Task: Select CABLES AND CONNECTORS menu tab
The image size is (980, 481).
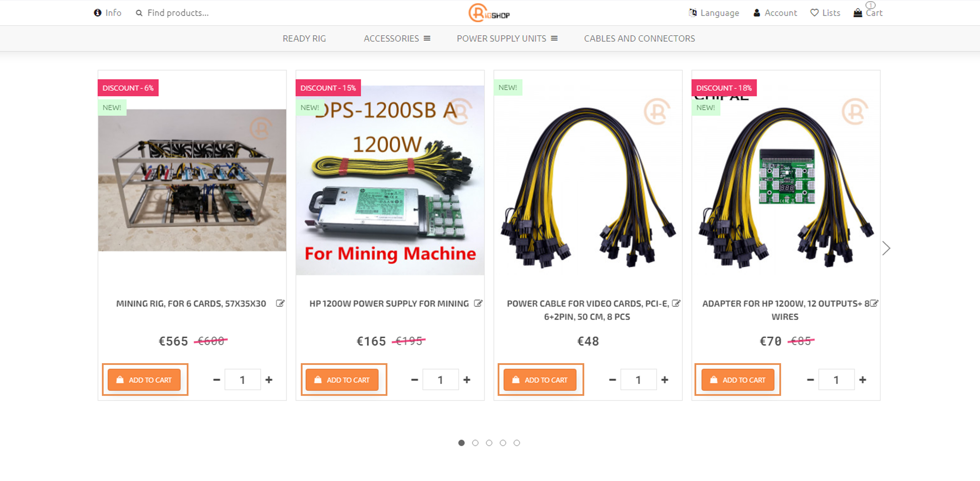Action: click(x=638, y=38)
